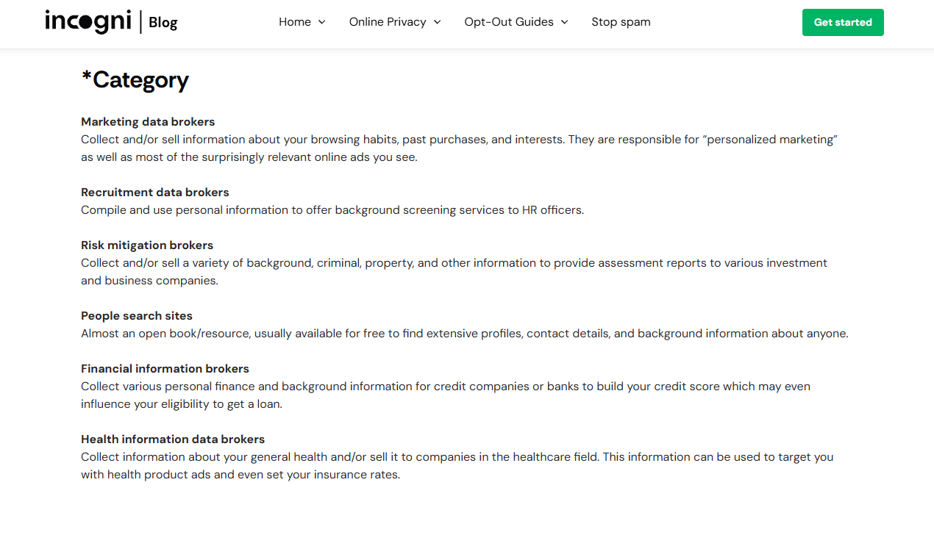Click the paragraph about personalized marketing
Screen dimensions: 934x560
(459, 148)
